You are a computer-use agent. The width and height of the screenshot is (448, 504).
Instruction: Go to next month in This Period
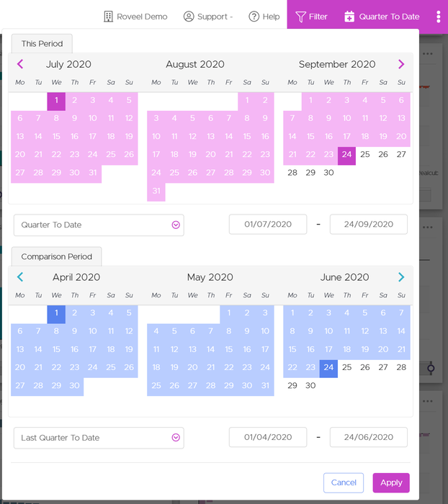point(401,64)
